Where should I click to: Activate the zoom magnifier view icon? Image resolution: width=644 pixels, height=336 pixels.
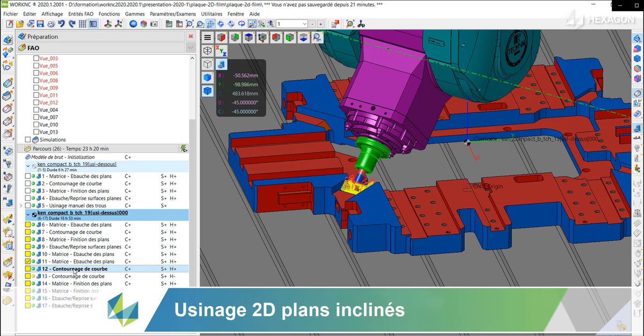[316, 37]
